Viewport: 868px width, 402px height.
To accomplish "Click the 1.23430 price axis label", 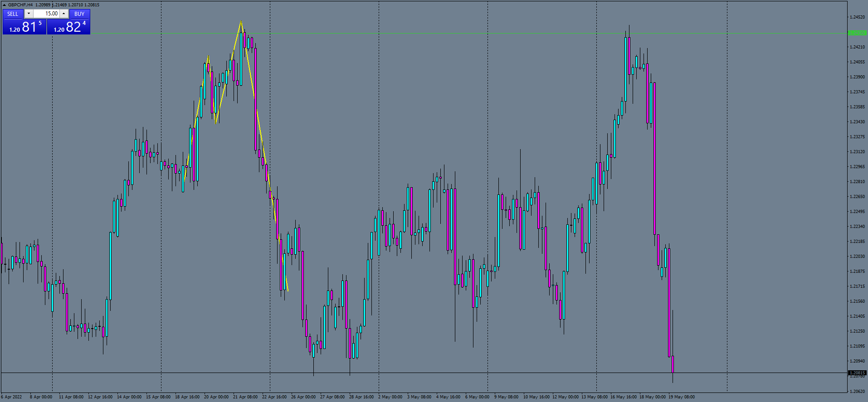I will [x=857, y=122].
